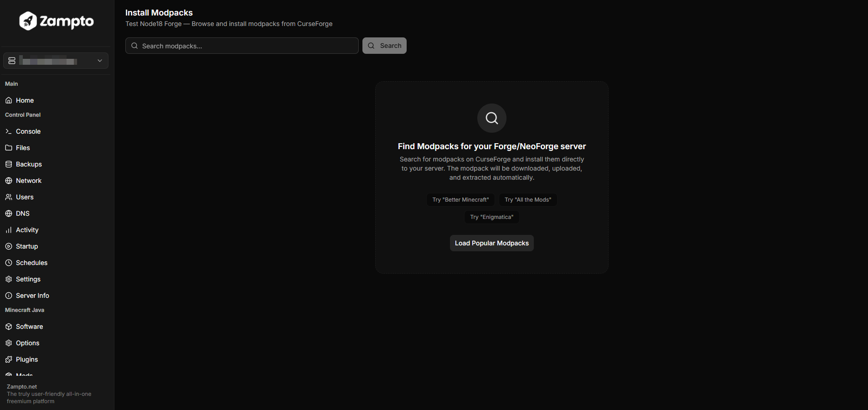Viewport: 868px width, 410px height.
Task: Open sidebar Settings page
Action: click(56, 279)
